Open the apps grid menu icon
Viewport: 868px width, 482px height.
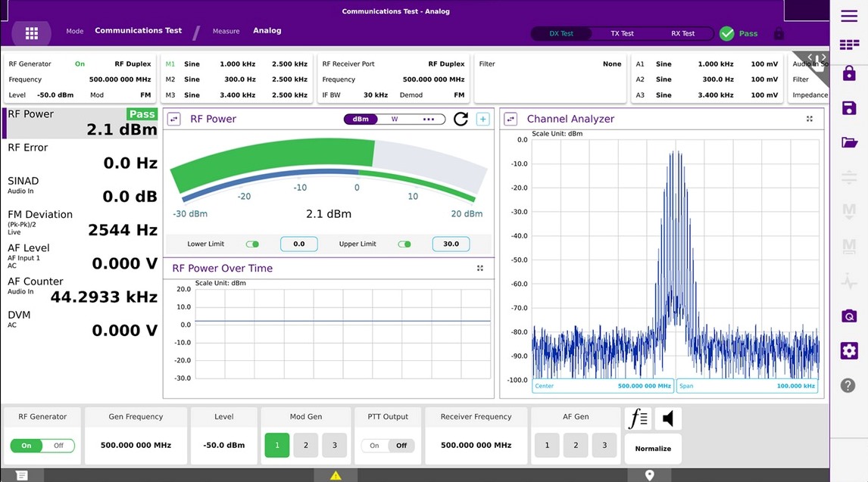click(31, 33)
